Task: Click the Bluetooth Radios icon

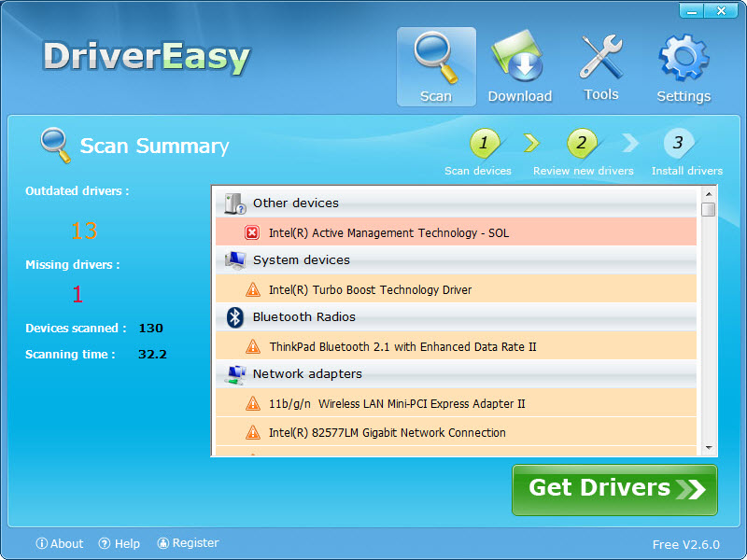Action: point(235,317)
